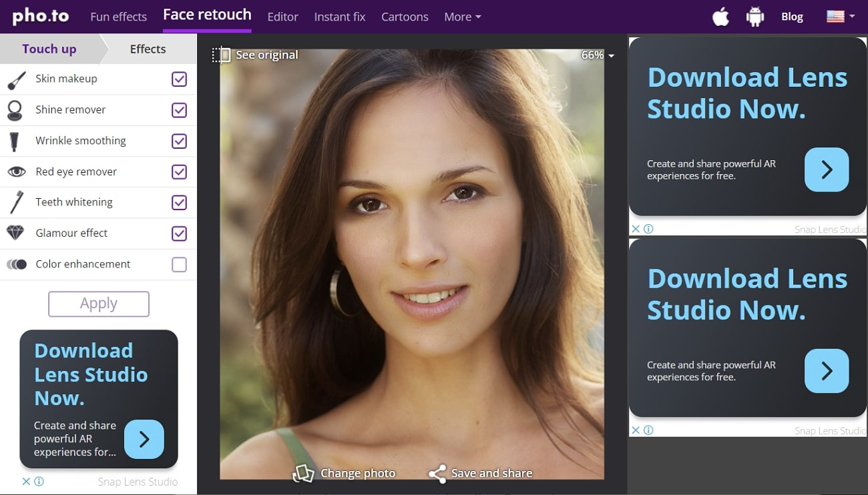Click the pho.to logo

(41, 16)
